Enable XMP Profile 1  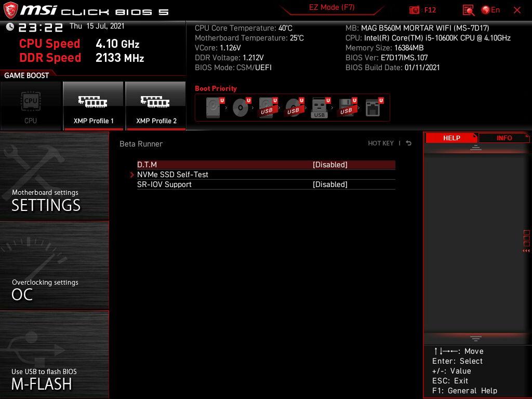coord(93,105)
